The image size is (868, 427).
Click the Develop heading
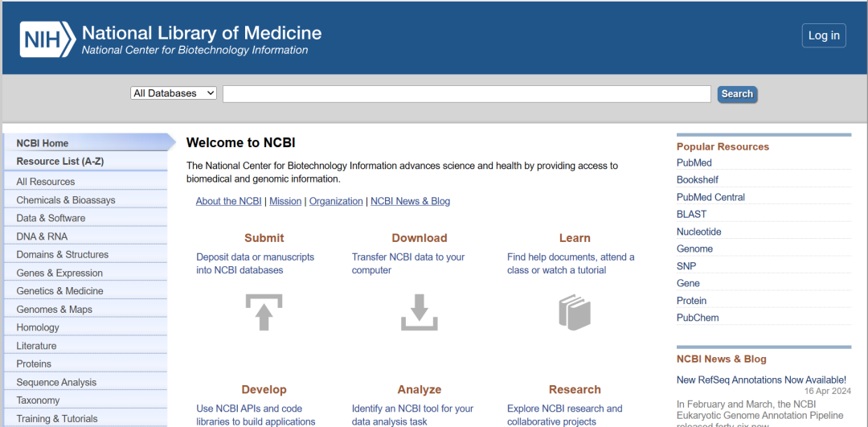tap(264, 389)
